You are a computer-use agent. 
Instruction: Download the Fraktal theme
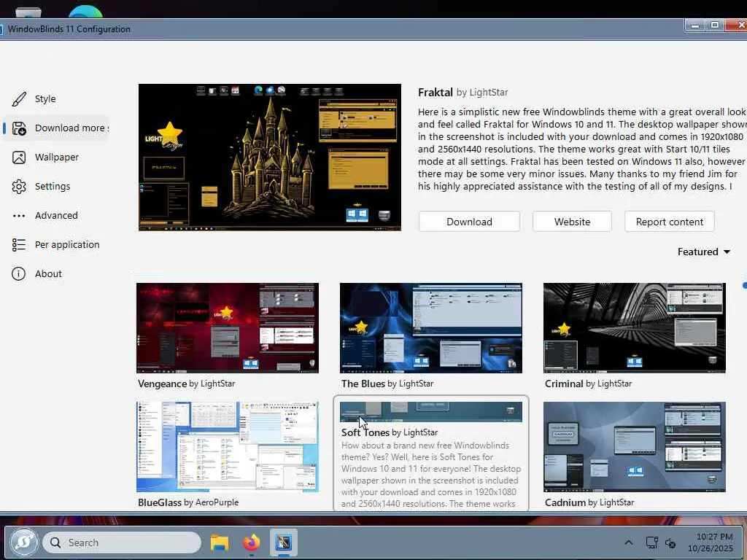[x=469, y=222]
